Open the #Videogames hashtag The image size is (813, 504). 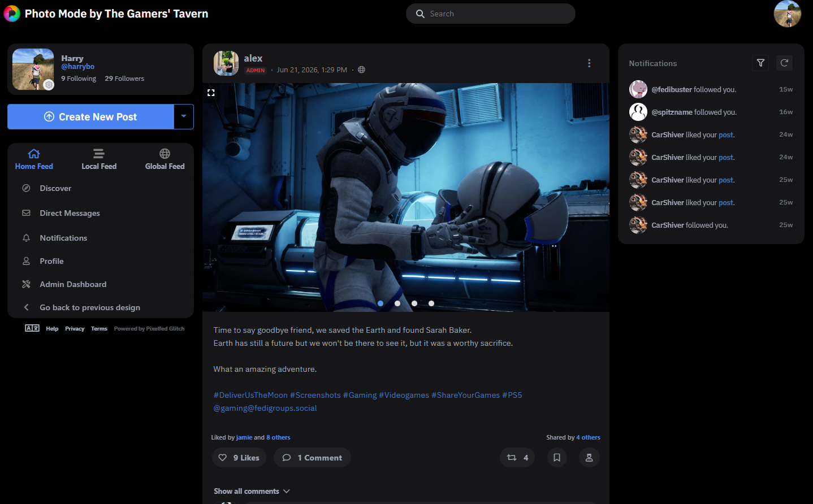404,395
